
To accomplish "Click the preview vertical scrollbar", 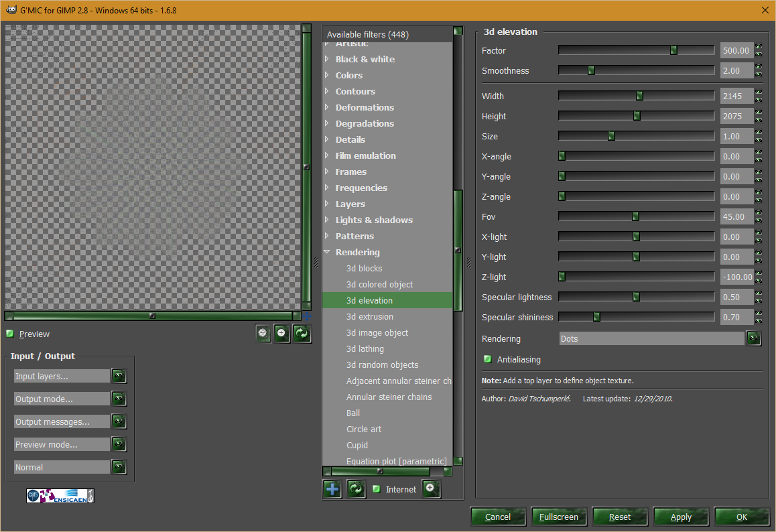I will tap(306, 167).
